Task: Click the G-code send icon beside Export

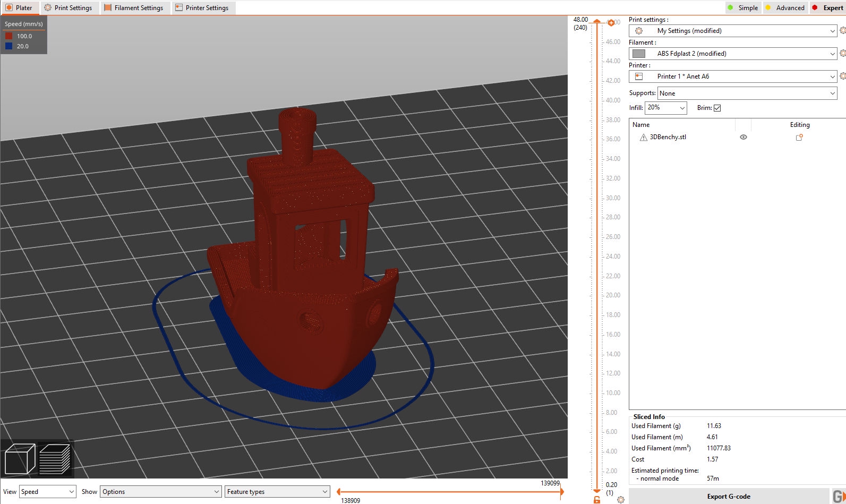Action: click(839, 496)
